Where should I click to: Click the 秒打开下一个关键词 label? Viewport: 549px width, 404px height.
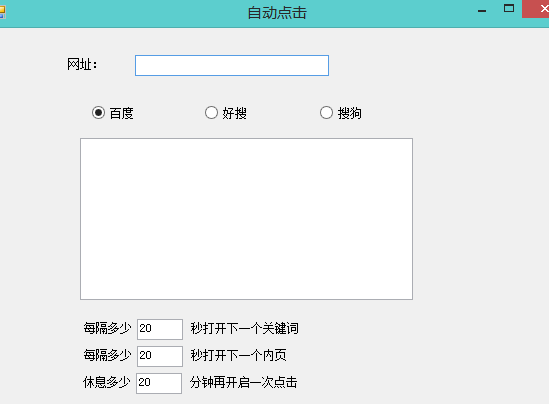(245, 328)
